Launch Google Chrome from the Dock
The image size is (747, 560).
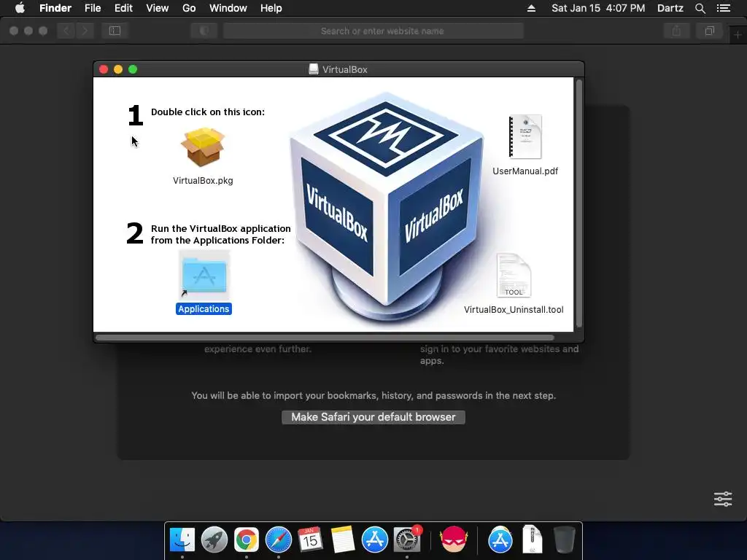point(247,540)
